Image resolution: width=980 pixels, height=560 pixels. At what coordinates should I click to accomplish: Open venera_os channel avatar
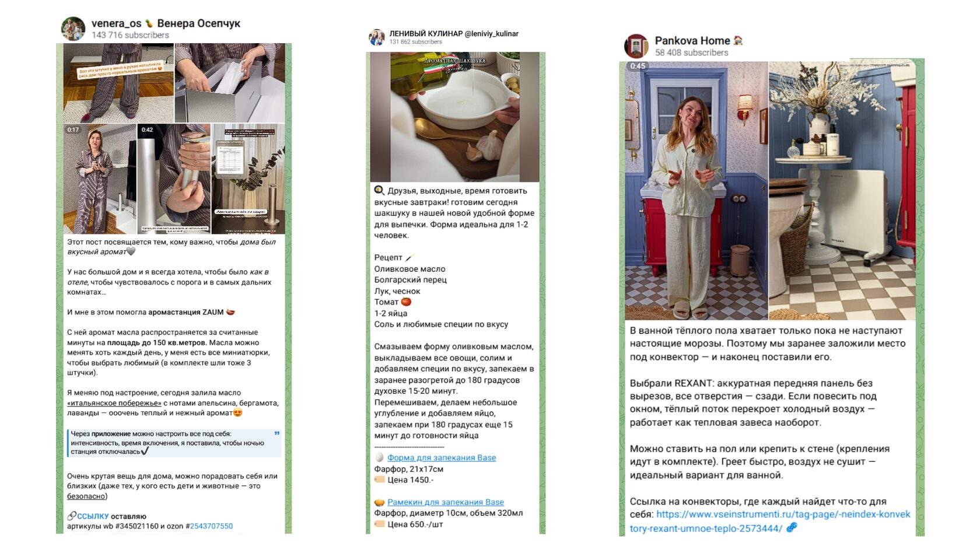(x=73, y=28)
